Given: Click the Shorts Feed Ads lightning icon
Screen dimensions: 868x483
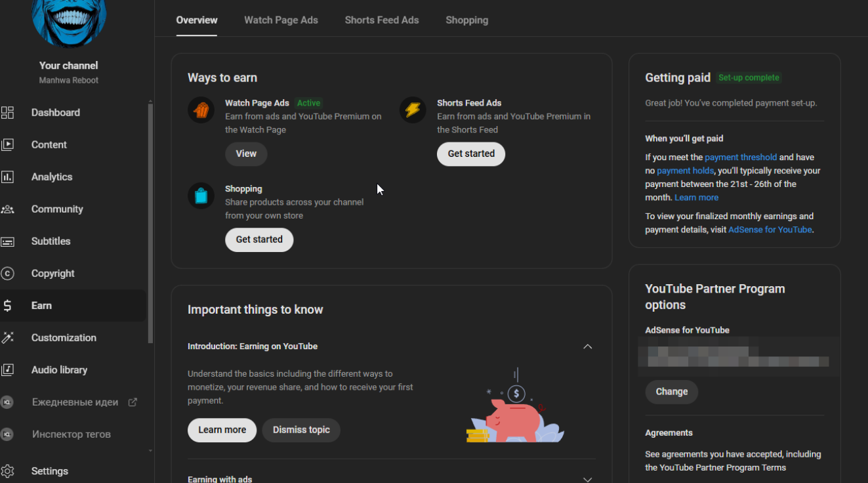Looking at the screenshot, I should [x=413, y=110].
